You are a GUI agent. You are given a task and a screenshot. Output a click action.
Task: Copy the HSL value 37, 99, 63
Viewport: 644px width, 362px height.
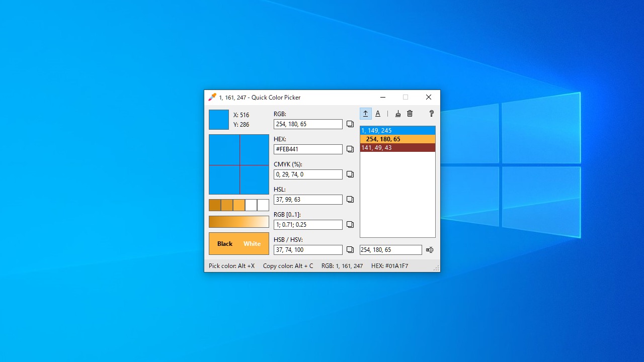tap(350, 200)
